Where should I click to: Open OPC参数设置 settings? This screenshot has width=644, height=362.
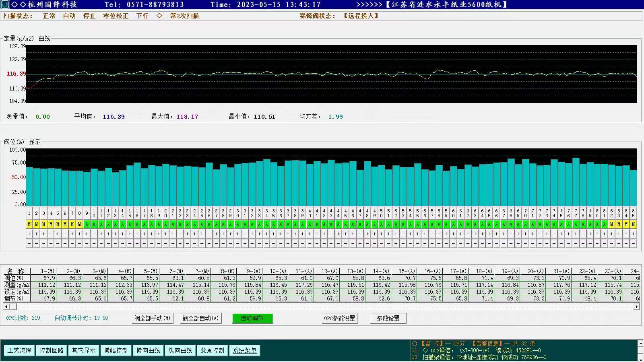pos(340,318)
